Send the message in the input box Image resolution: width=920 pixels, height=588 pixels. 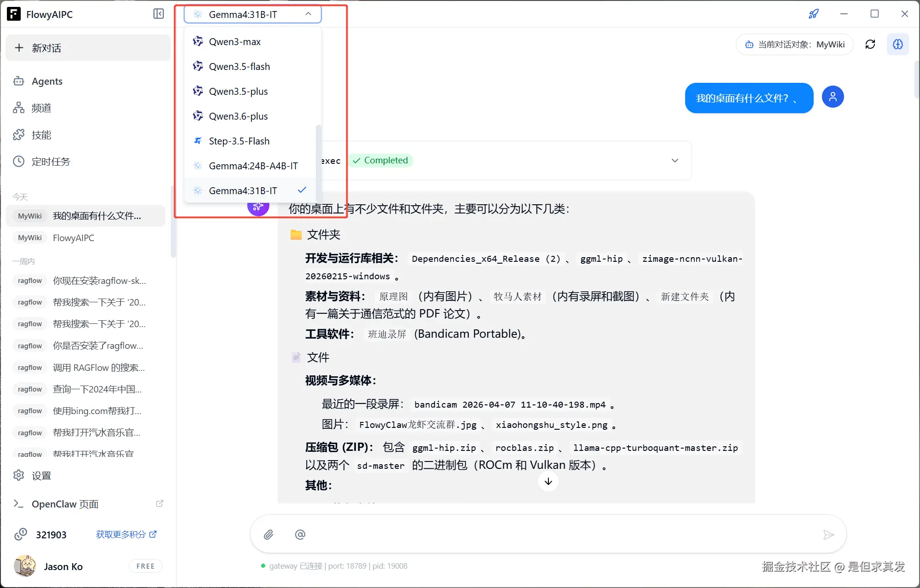[x=828, y=534]
